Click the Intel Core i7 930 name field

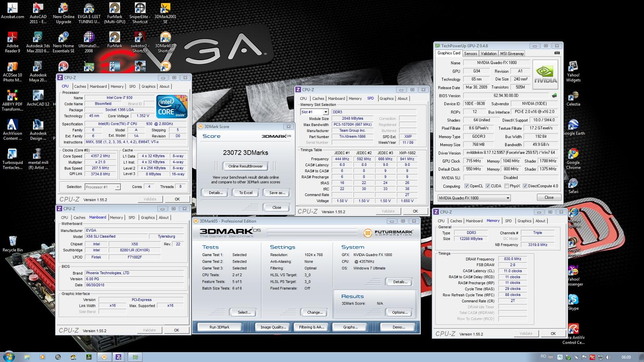[120, 98]
